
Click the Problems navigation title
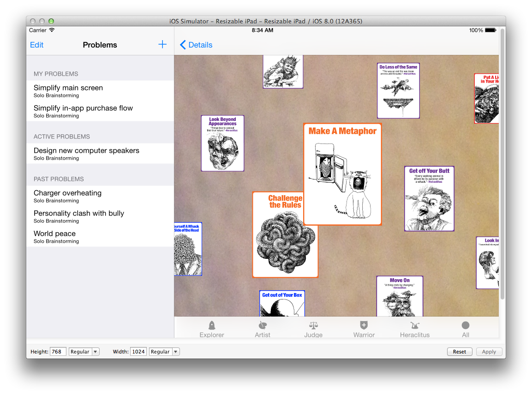point(100,45)
